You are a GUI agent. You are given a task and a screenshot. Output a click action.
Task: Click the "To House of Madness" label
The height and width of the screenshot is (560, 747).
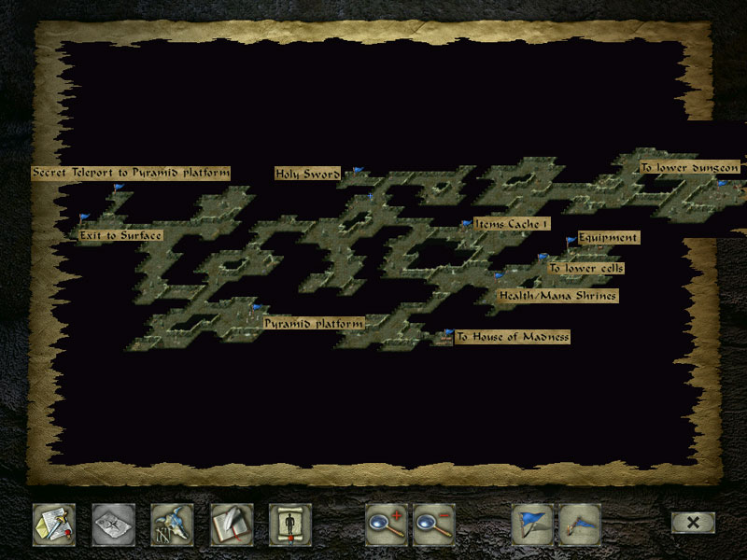512,337
